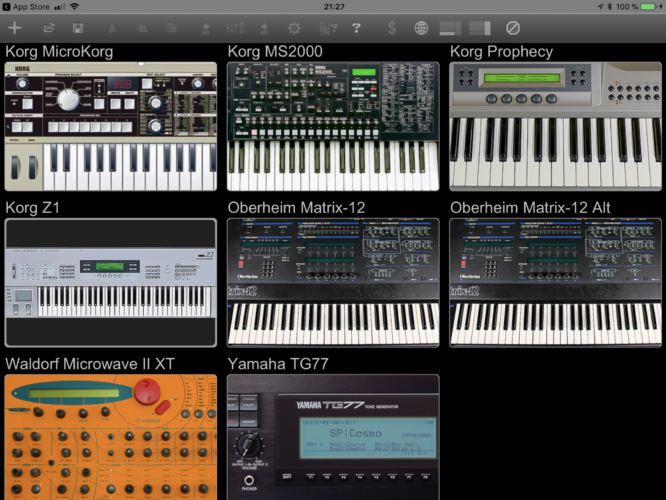
Task: Click the Oberheim Matrix-12 Alt title text
Action: [x=530, y=208]
